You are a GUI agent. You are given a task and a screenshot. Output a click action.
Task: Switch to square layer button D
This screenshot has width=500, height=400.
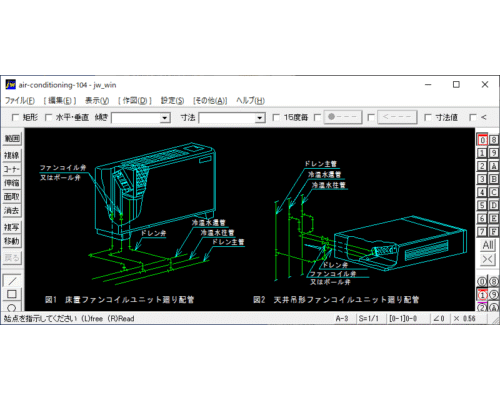point(494,205)
